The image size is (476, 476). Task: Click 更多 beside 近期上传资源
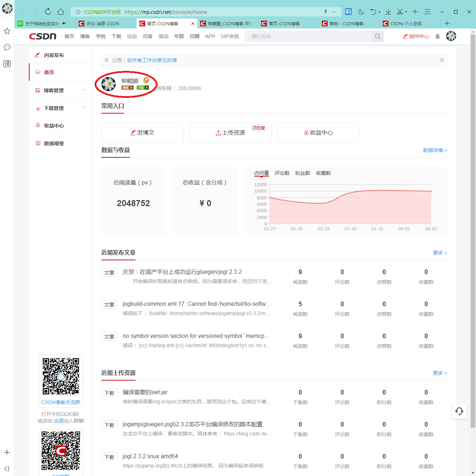[440, 373]
